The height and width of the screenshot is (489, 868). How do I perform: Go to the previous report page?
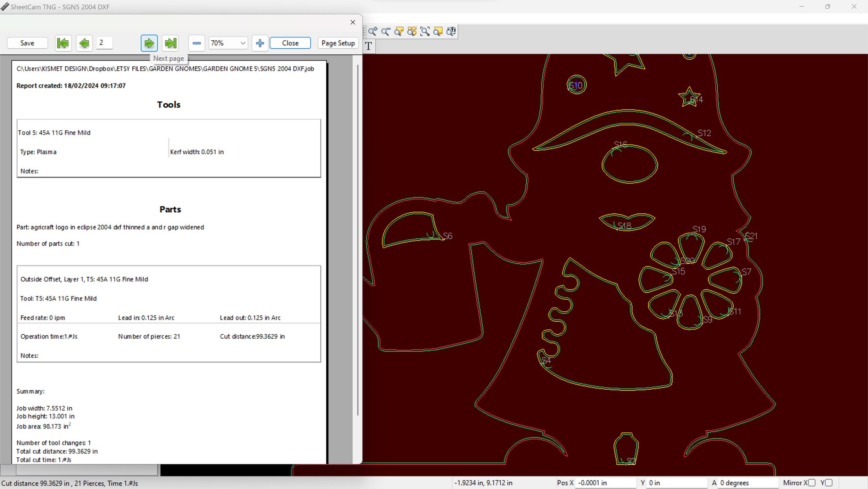coord(84,43)
